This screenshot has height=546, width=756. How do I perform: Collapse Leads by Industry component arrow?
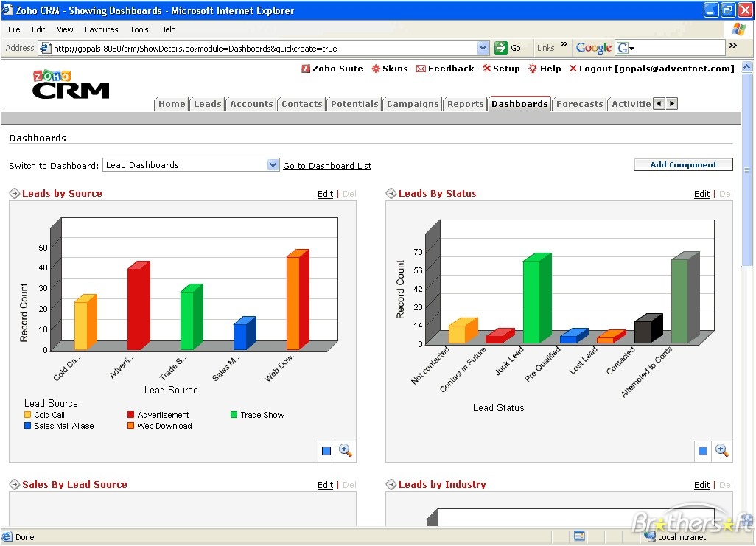[391, 484]
